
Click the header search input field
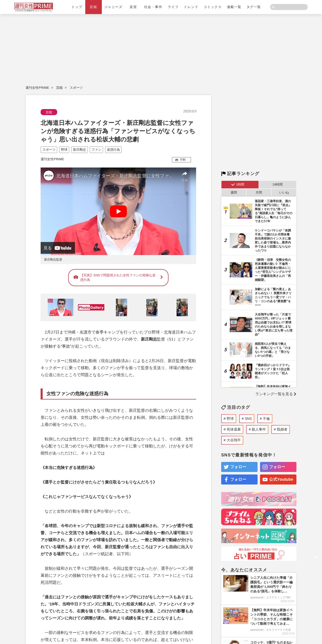tap(289, 7)
